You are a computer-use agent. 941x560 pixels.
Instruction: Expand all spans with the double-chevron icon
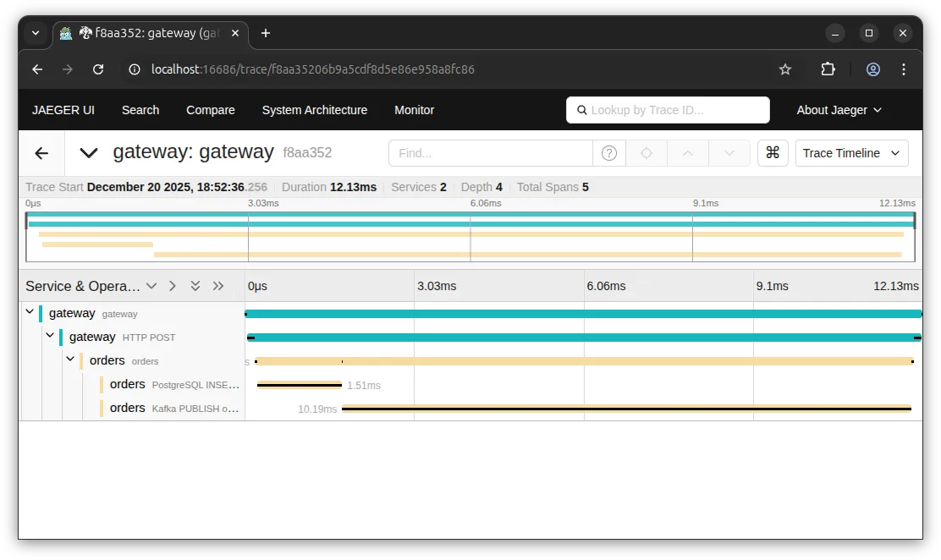[195, 286]
